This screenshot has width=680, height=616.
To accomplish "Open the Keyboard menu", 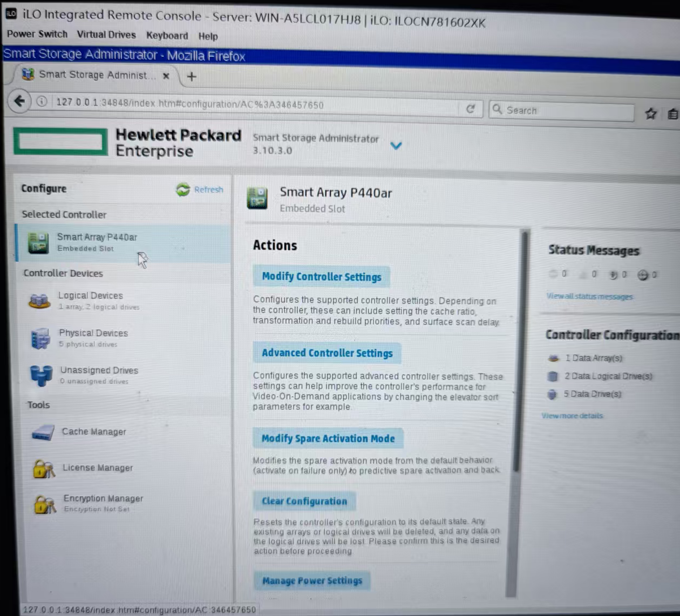I will pyautogui.click(x=167, y=36).
